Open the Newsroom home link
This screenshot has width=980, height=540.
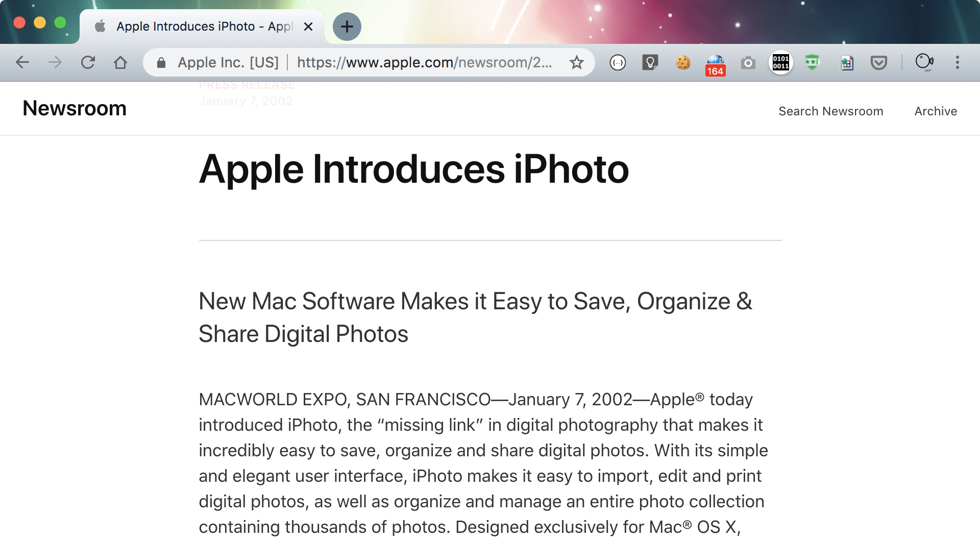pyautogui.click(x=75, y=108)
